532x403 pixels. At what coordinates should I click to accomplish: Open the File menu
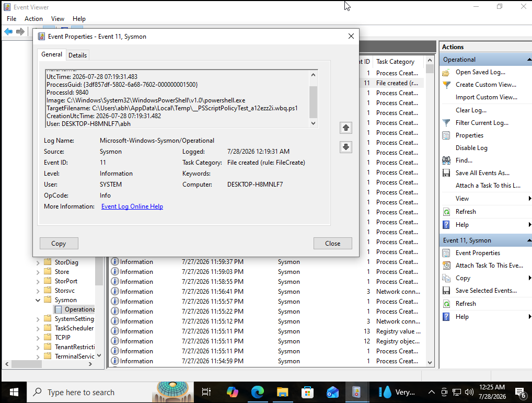pyautogui.click(x=11, y=19)
